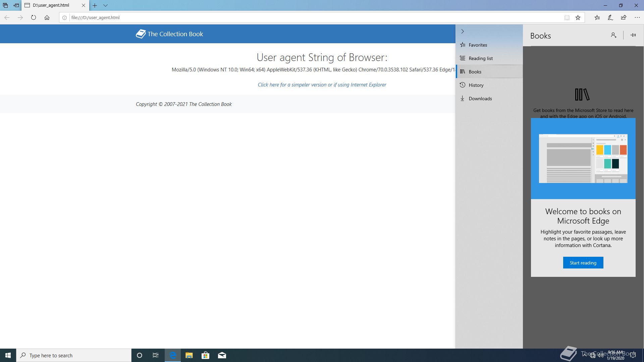Open a new tab with plus button

pyautogui.click(x=95, y=5)
